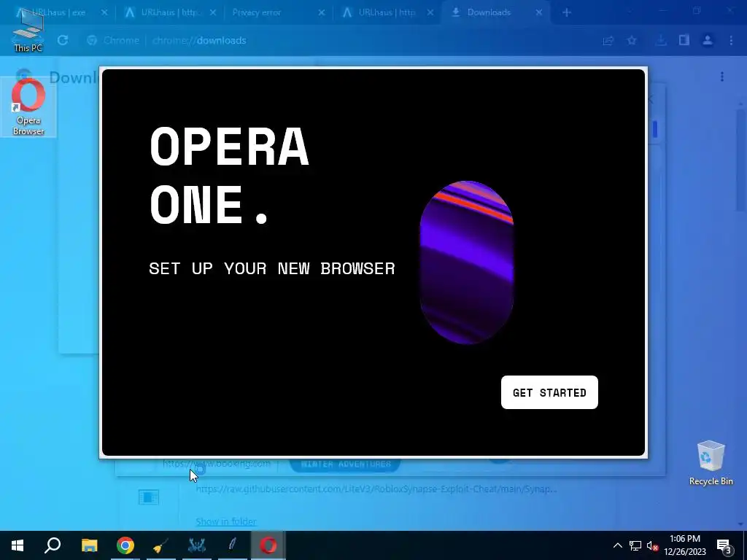Click the GET STARTED button in Opera setup
This screenshot has height=560, width=747.
pyautogui.click(x=549, y=392)
